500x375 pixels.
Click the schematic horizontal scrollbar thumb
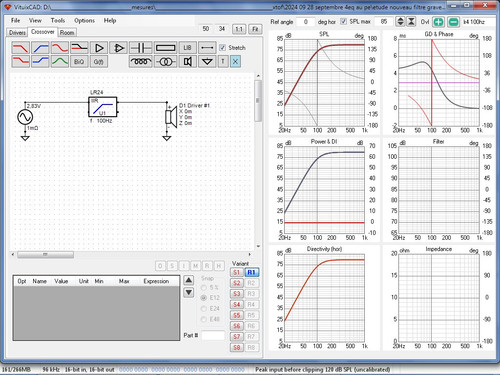(x=45, y=255)
